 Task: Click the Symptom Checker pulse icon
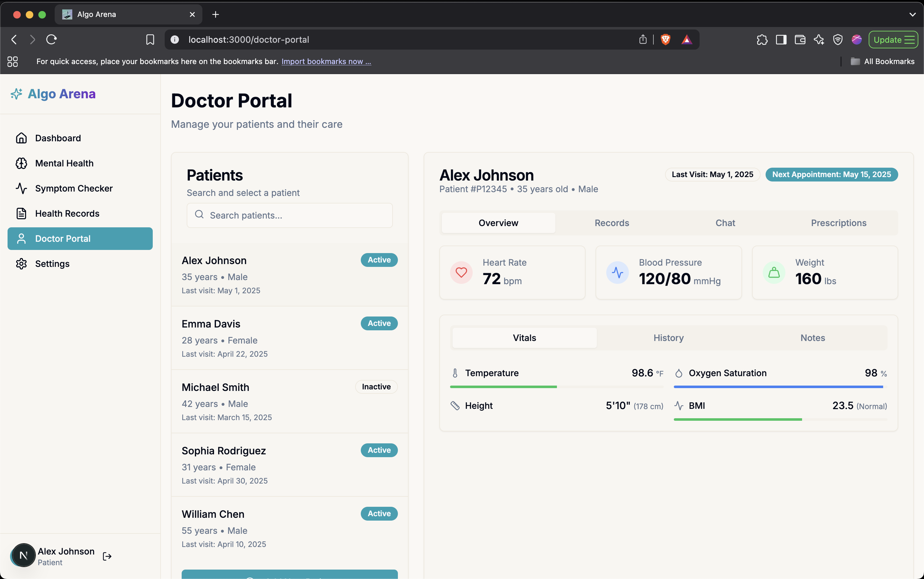[x=21, y=188]
